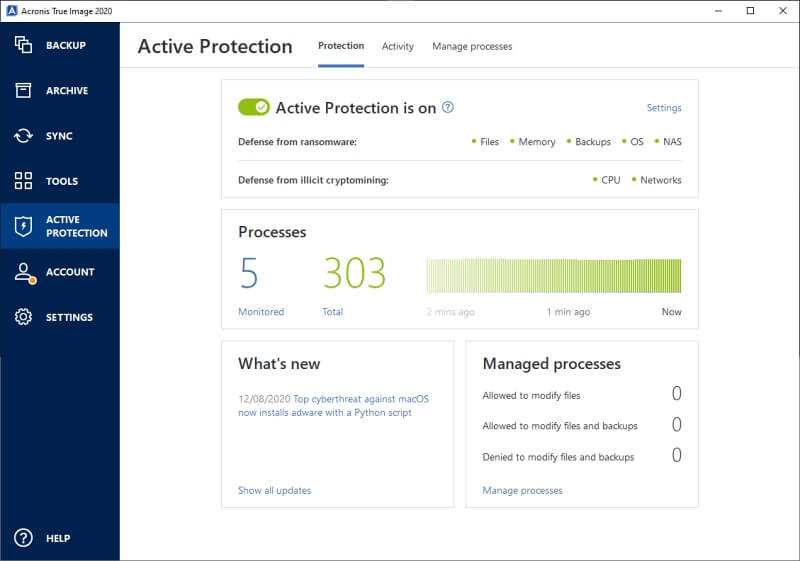Click the info icon beside Active Protection is on
This screenshot has height=561, width=800.
coord(447,107)
